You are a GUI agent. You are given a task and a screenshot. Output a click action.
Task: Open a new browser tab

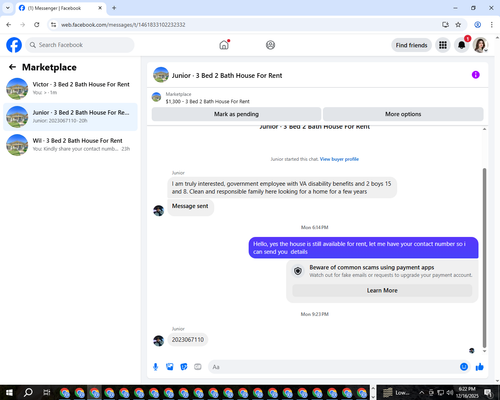[114, 8]
